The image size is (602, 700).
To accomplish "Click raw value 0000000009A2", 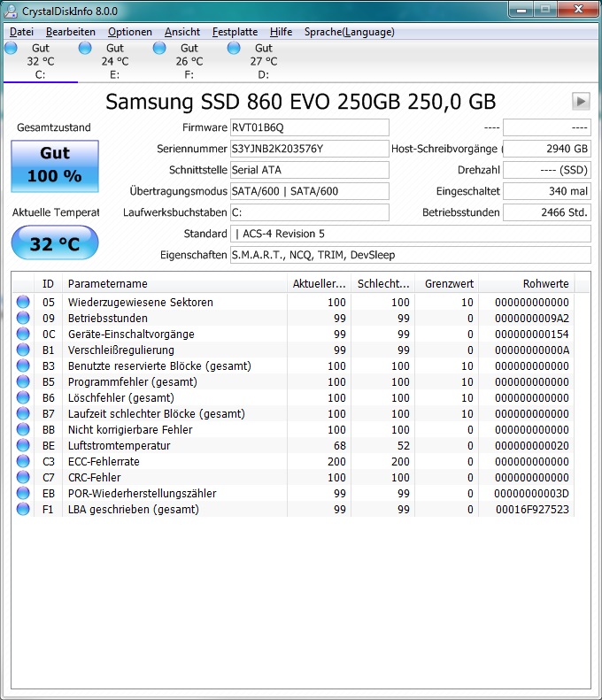I will (532, 319).
